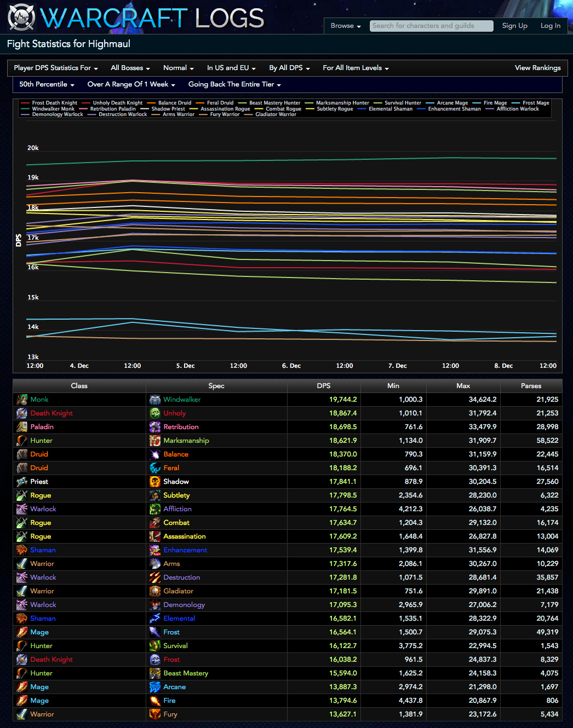Click the character and guild search field
The width and height of the screenshot is (573, 728).
point(432,26)
